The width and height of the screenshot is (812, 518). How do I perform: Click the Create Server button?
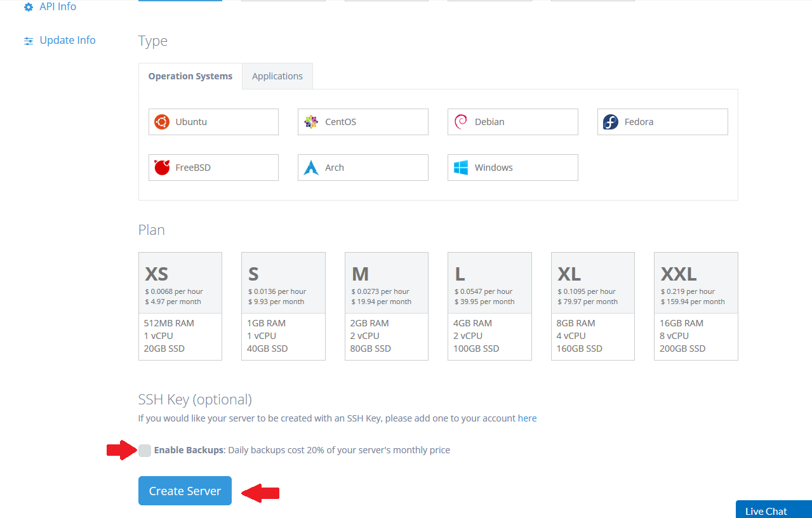point(185,491)
